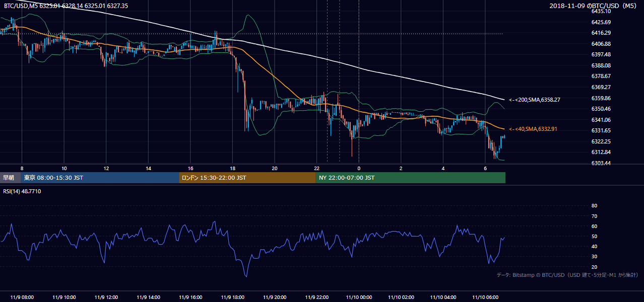
Task: Select the ロンドン 15:30-22:00 JST session bar
Action: tap(247, 178)
